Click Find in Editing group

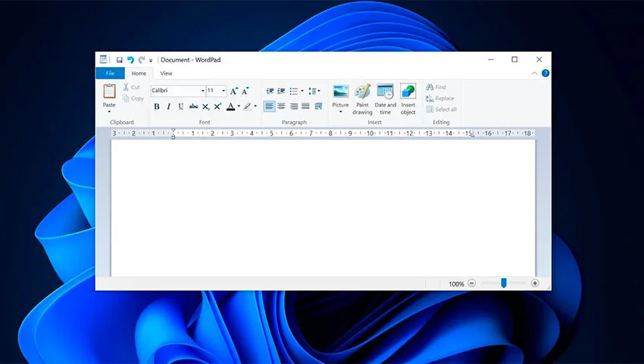[436, 87]
